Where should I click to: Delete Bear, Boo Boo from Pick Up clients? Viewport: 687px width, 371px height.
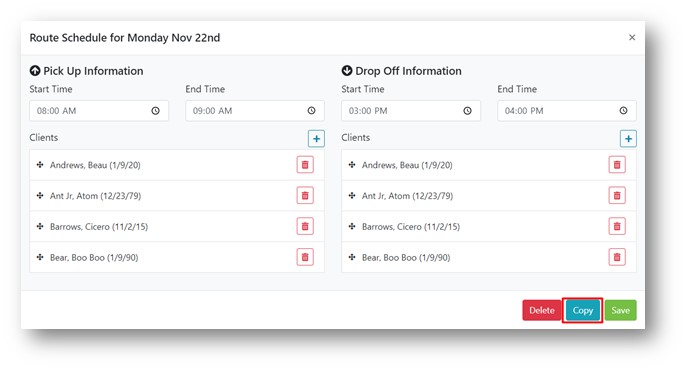[305, 257]
